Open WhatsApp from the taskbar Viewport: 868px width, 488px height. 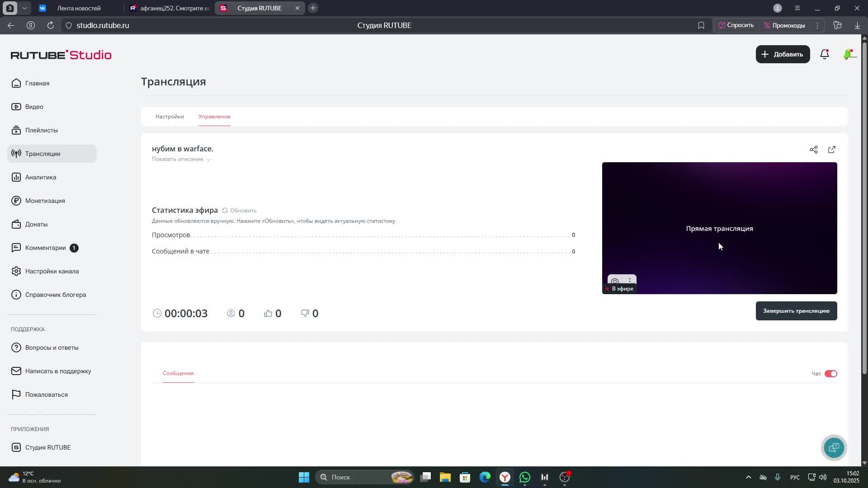[525, 477]
